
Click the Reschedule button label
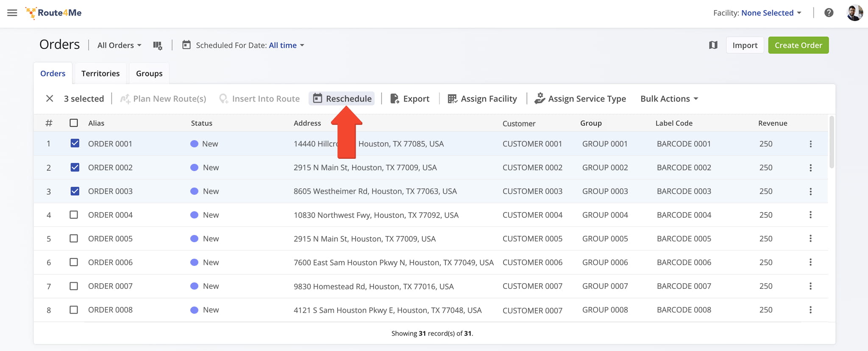(x=349, y=99)
